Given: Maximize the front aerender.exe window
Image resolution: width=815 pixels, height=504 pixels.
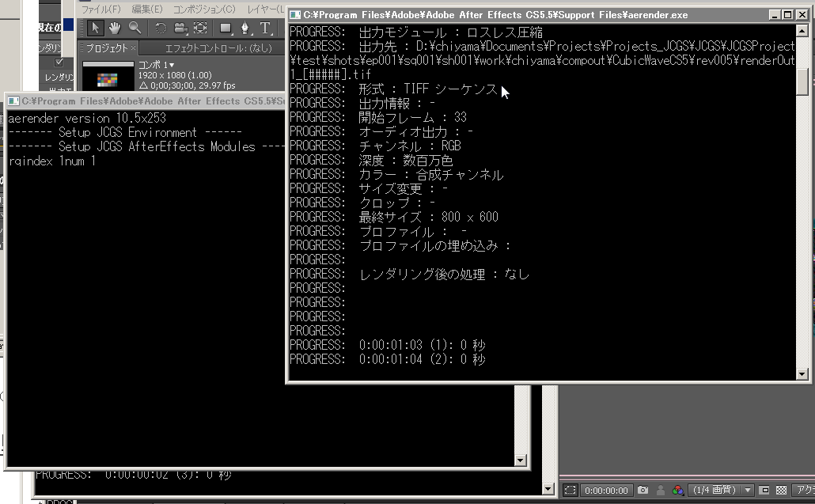Looking at the screenshot, I should 788,15.
